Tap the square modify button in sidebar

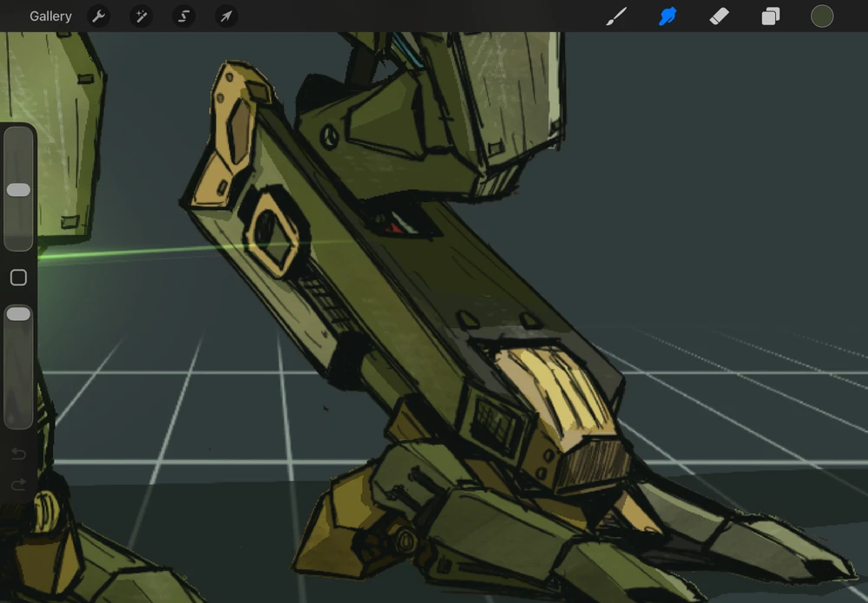(x=18, y=278)
